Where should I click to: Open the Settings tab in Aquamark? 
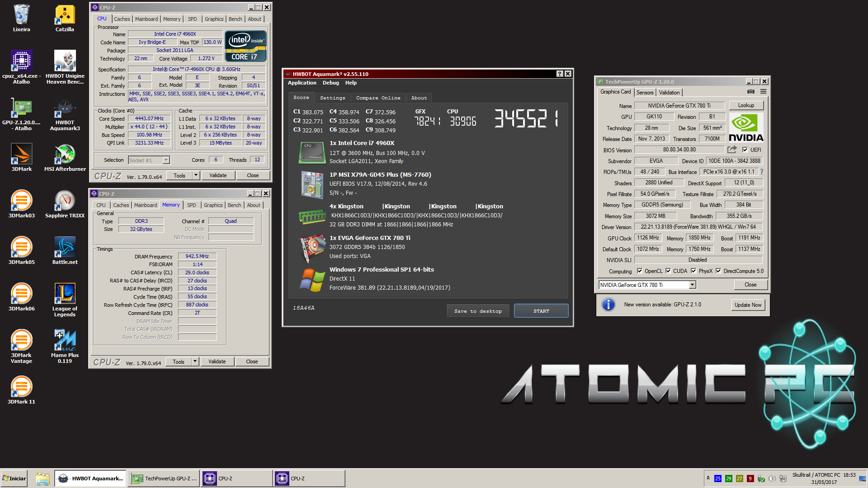[332, 98]
